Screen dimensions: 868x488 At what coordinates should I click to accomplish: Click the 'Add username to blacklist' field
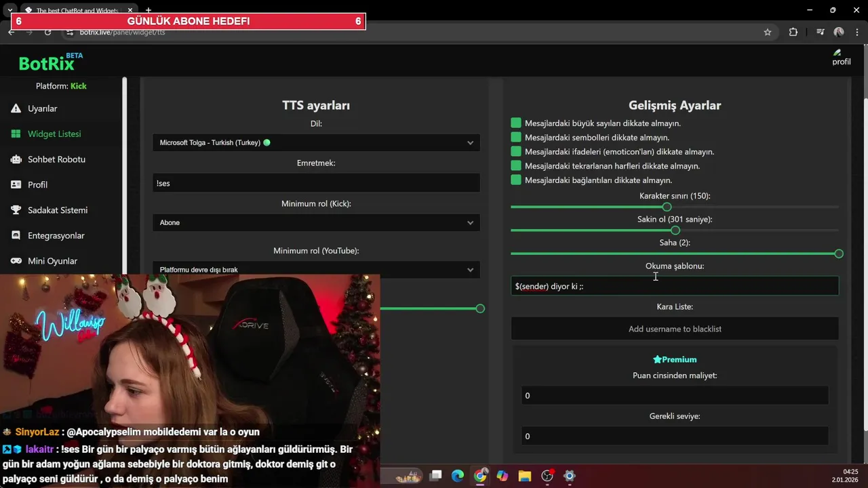tap(675, 329)
